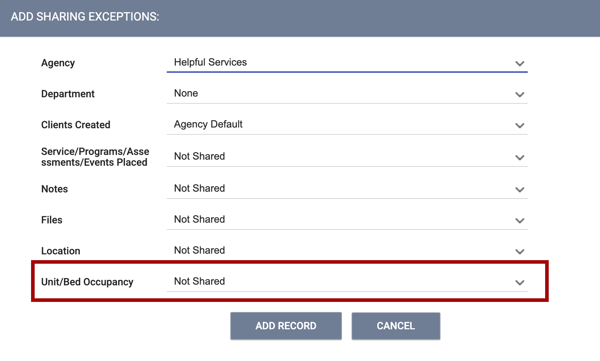This screenshot has width=600, height=361.
Task: Click the 'Files' field label
Action: tap(52, 220)
